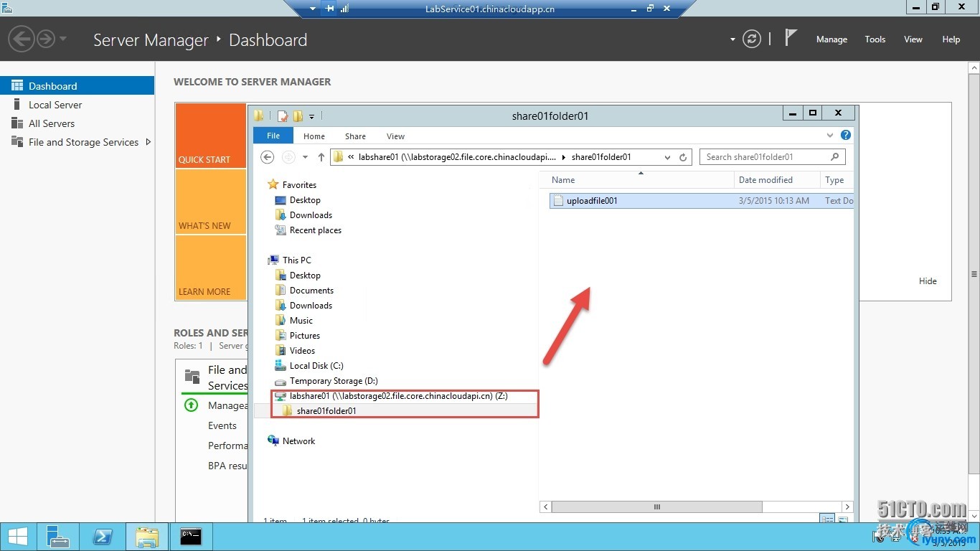Click the Properties icon in Explorer quick access toolbar
This screenshot has width=980, height=551.
coord(283,116)
